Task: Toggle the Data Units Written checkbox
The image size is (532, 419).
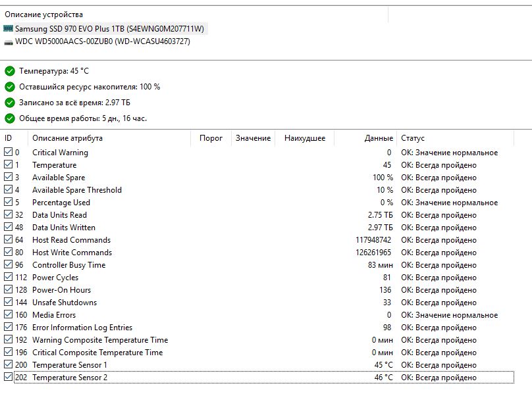Action: point(8,227)
